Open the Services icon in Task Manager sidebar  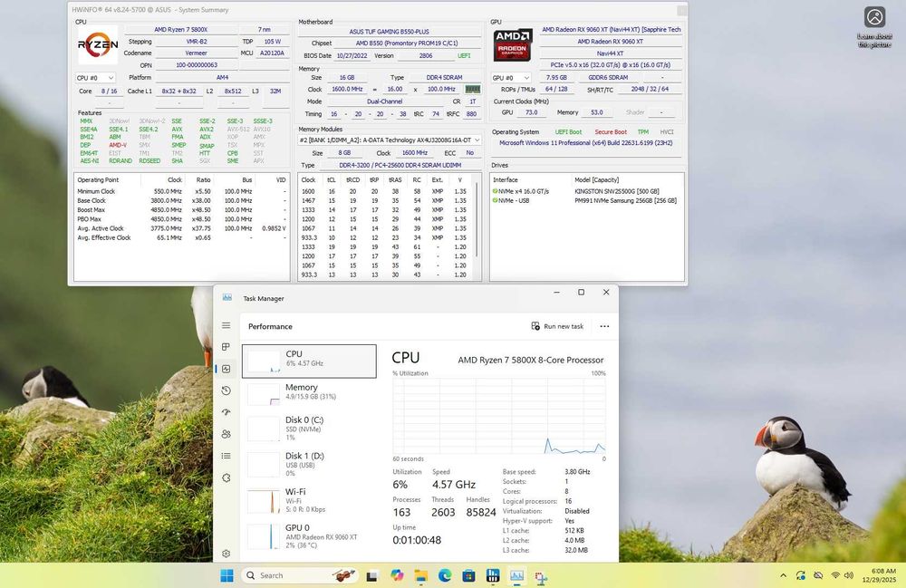click(x=226, y=477)
